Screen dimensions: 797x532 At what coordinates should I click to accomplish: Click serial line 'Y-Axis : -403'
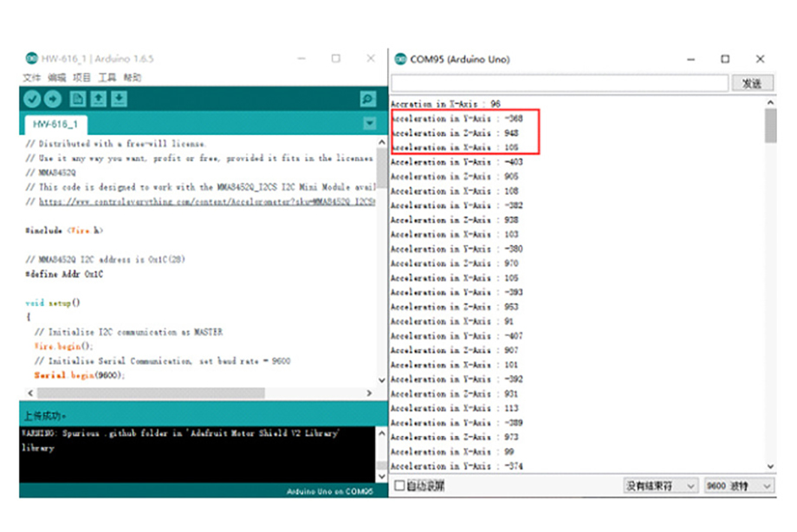click(457, 162)
